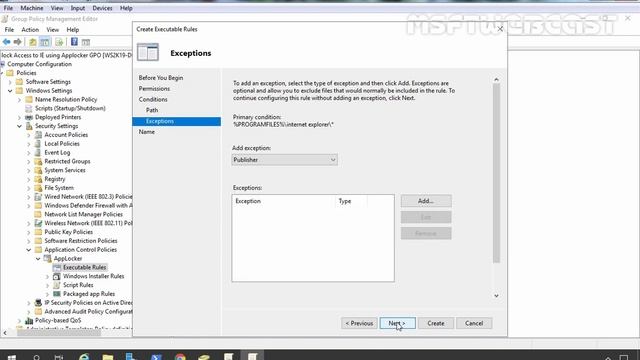Click the Next button
This screenshot has height=360, width=640.
coord(398,323)
